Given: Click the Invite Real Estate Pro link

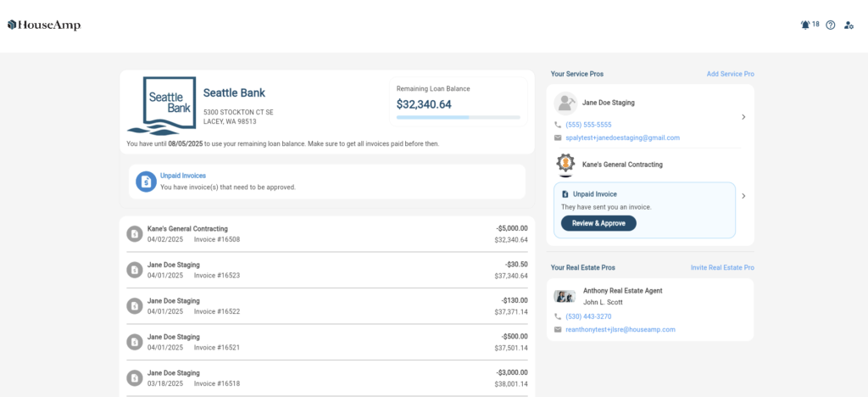Looking at the screenshot, I should tap(722, 268).
